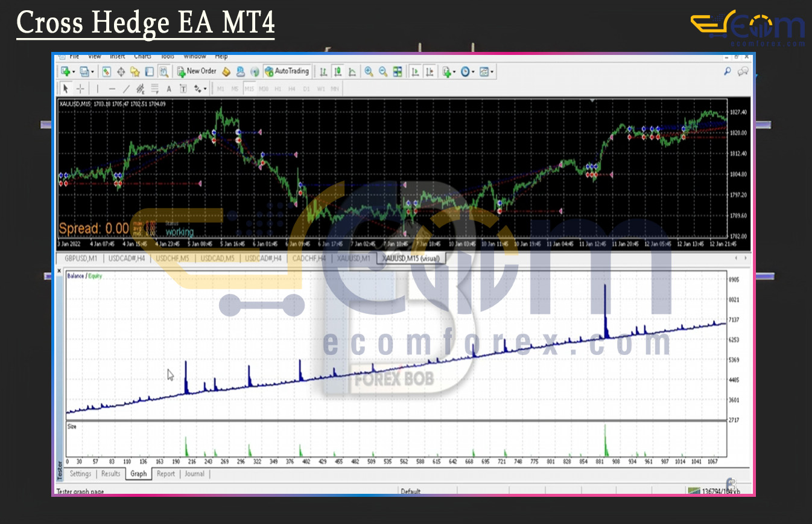Select the H1 timeframe button
This screenshot has width=812, height=524.
coord(278,89)
